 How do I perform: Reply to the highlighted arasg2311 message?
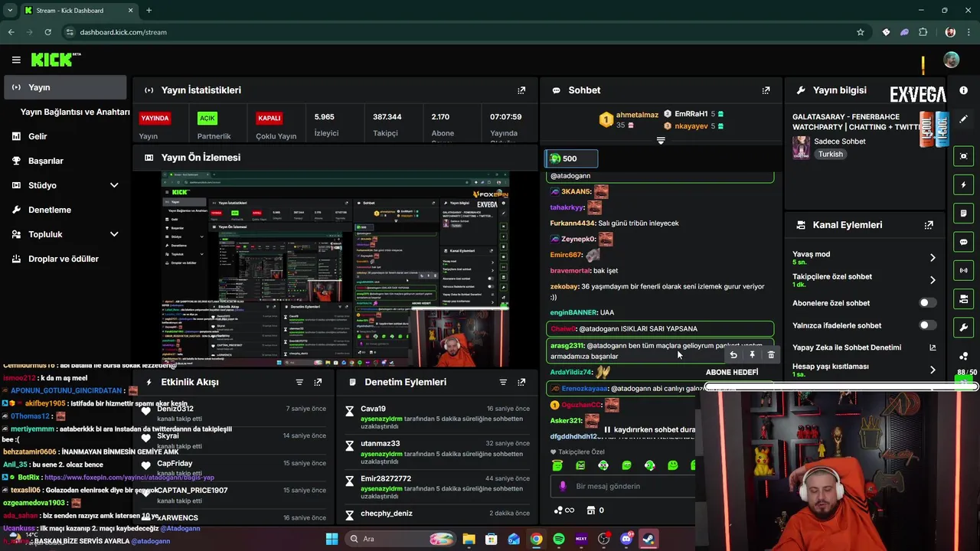coord(733,355)
